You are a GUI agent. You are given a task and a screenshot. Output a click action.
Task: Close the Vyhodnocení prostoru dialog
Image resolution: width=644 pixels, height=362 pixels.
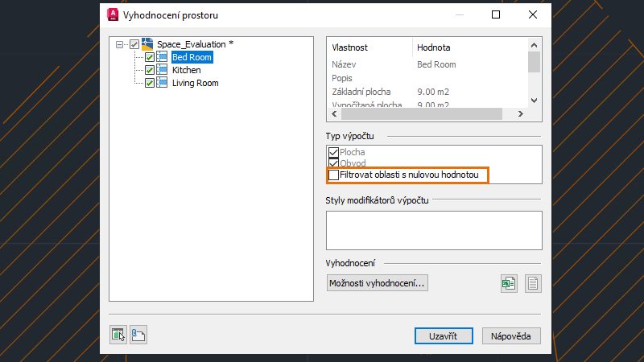pyautogui.click(x=533, y=14)
